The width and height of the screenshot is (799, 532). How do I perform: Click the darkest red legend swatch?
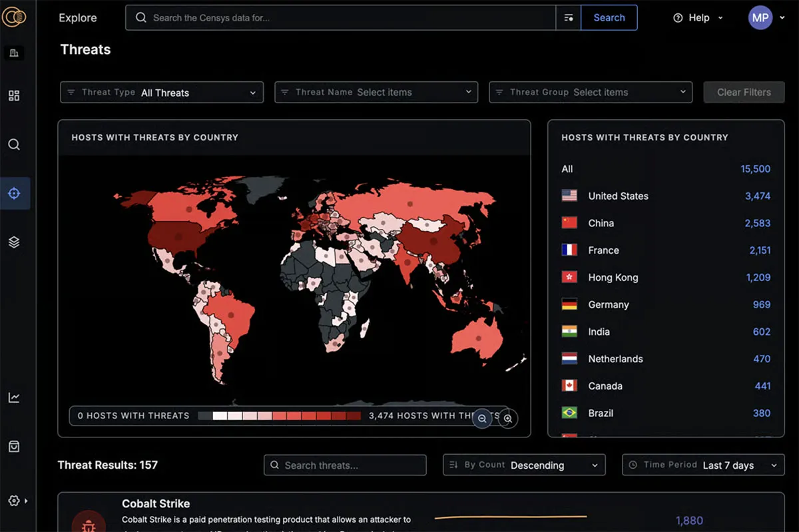tap(353, 415)
